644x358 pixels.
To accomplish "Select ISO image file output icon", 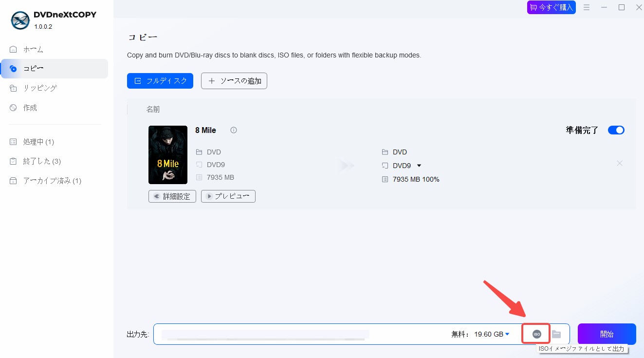I will 536,334.
